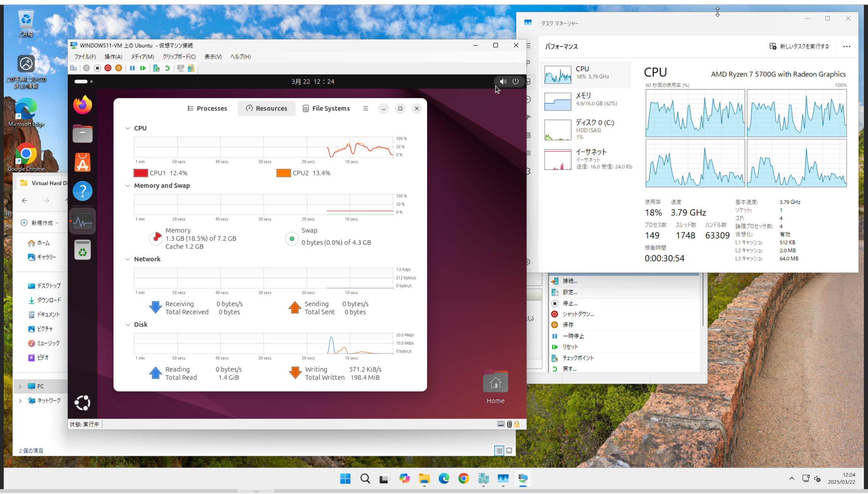Viewport: 868px width, 494px height.
Task: Pause the VM with the toolbar pause icon
Action: 132,68
